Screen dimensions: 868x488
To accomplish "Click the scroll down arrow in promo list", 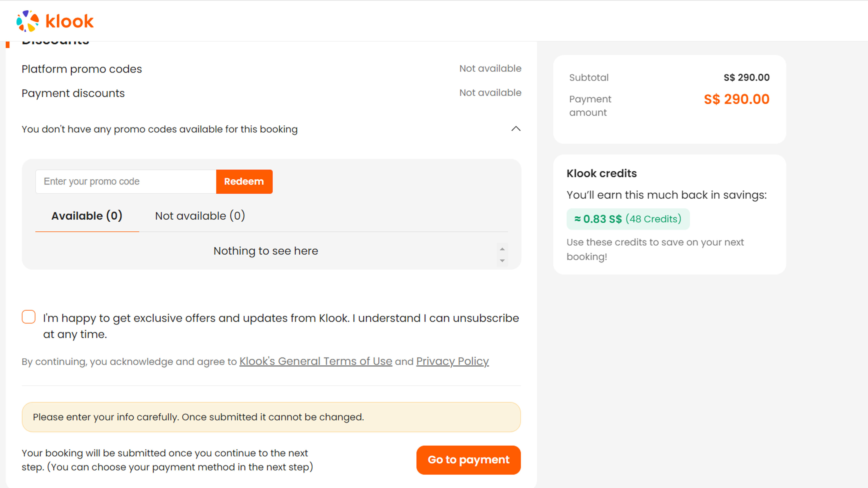I will pos(502,261).
